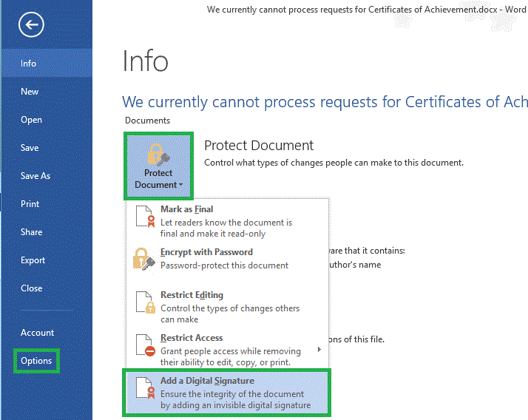The image size is (528, 420).
Task: Open the Protect Document dropdown arrow
Action: [180, 185]
